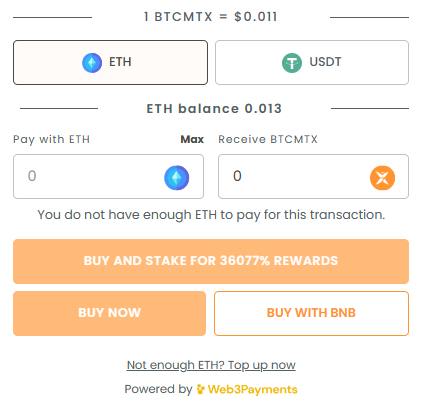Click the green Tether logo icon

tap(292, 63)
